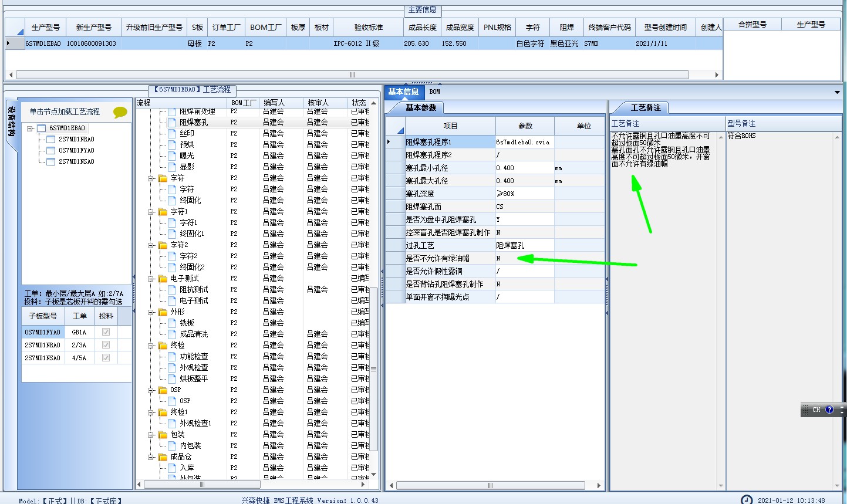
Task: Click document icon of 铣板 step
Action: pos(173,323)
